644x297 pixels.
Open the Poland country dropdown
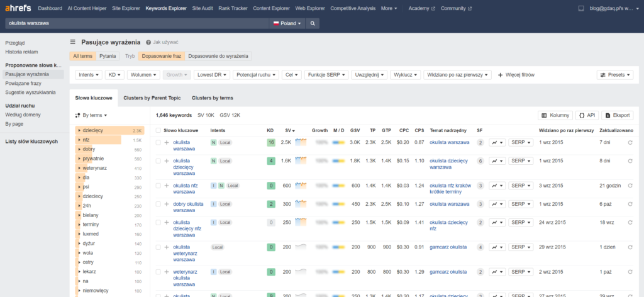coord(286,23)
